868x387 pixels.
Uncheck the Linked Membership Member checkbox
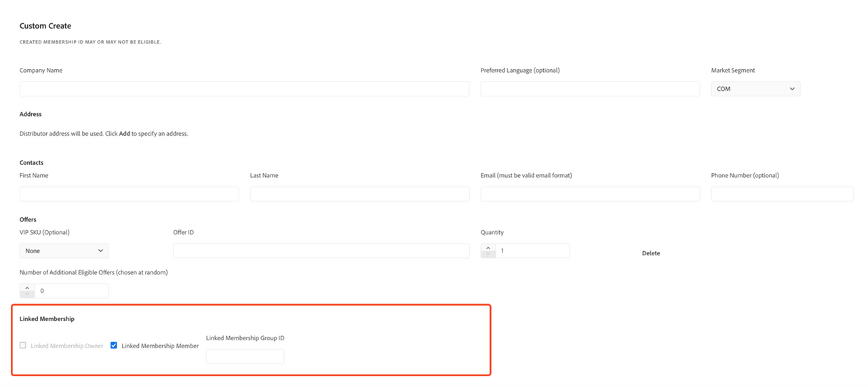click(114, 346)
